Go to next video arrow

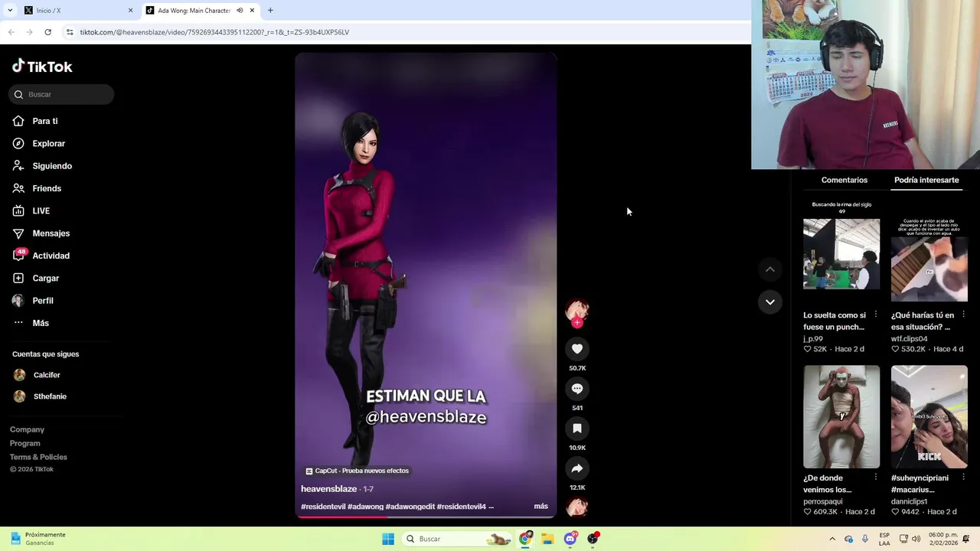pyautogui.click(x=770, y=302)
